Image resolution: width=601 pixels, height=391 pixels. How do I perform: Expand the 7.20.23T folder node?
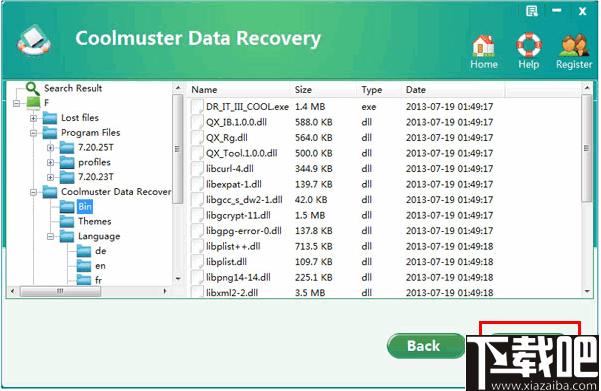click(51, 177)
